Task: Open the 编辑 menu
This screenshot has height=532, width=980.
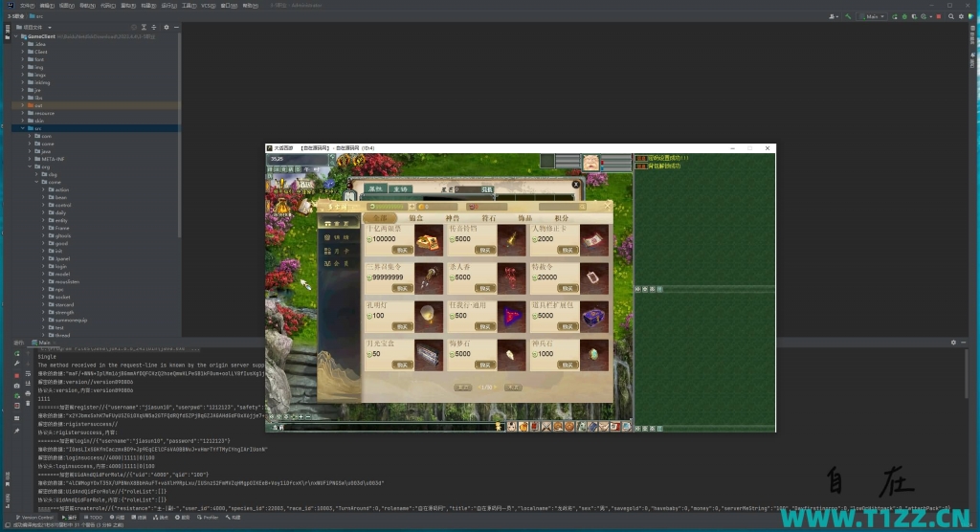Action: [47, 6]
